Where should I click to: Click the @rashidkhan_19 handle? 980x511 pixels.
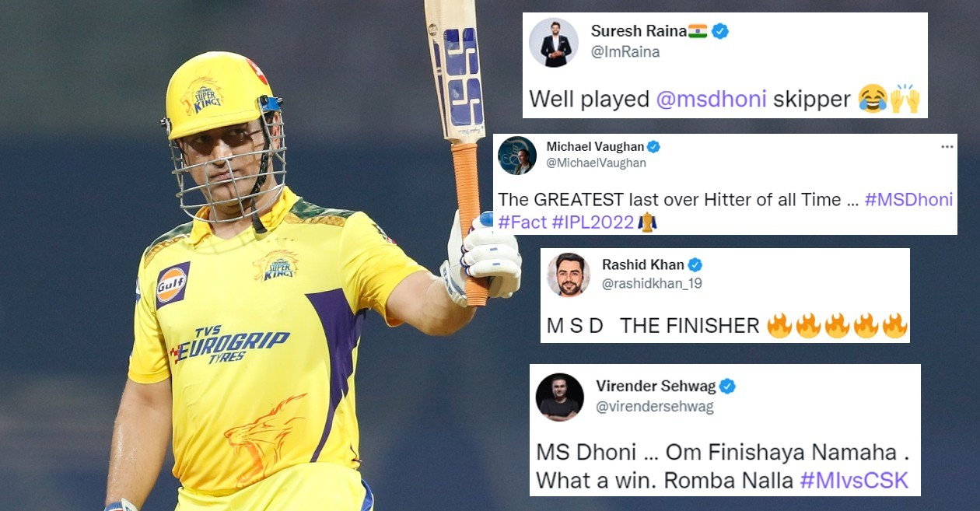[652, 284]
